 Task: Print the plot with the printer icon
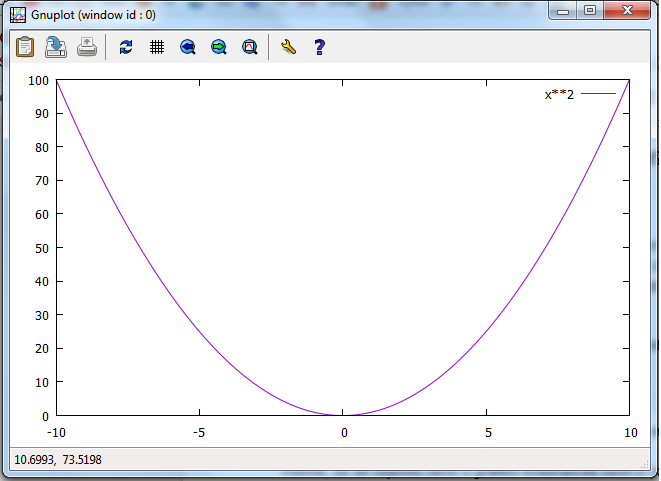(87, 47)
